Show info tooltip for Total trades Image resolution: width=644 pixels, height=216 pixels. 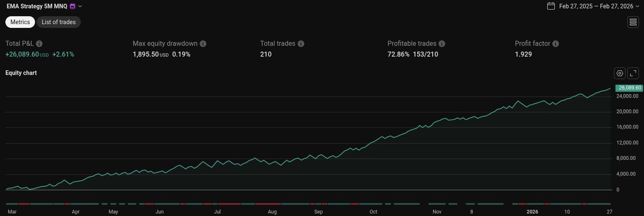pos(301,44)
